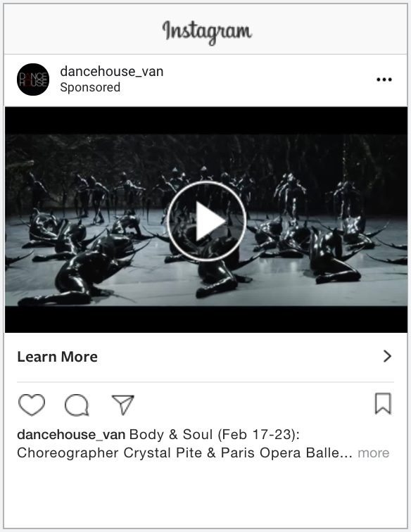Open the Dance House profile picture
The image size is (411, 532).
click(x=33, y=80)
